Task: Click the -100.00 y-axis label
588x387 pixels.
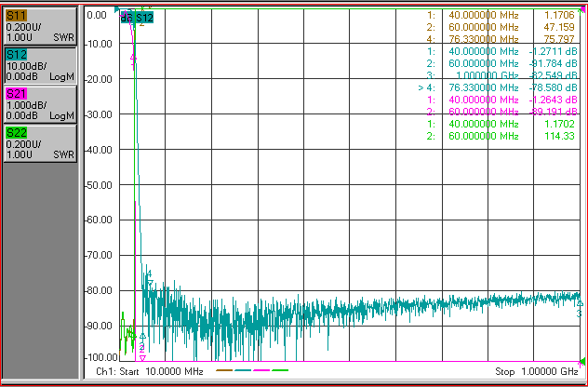Action: click(x=101, y=356)
